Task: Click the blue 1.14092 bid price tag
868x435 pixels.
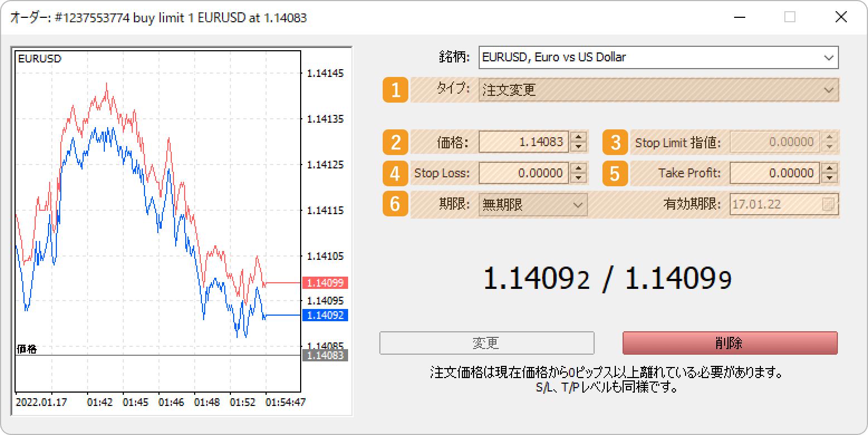Action: pos(325,315)
